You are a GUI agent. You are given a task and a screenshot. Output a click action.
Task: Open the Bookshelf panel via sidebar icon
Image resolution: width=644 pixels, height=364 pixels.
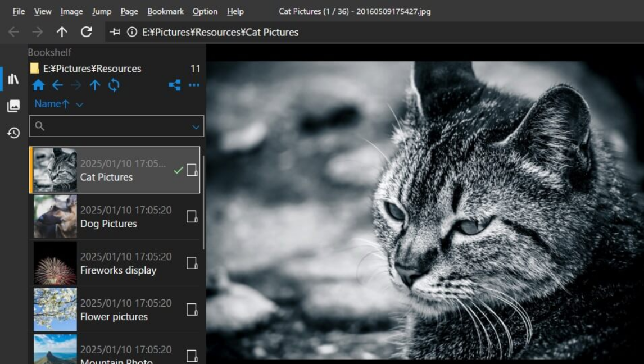click(13, 79)
